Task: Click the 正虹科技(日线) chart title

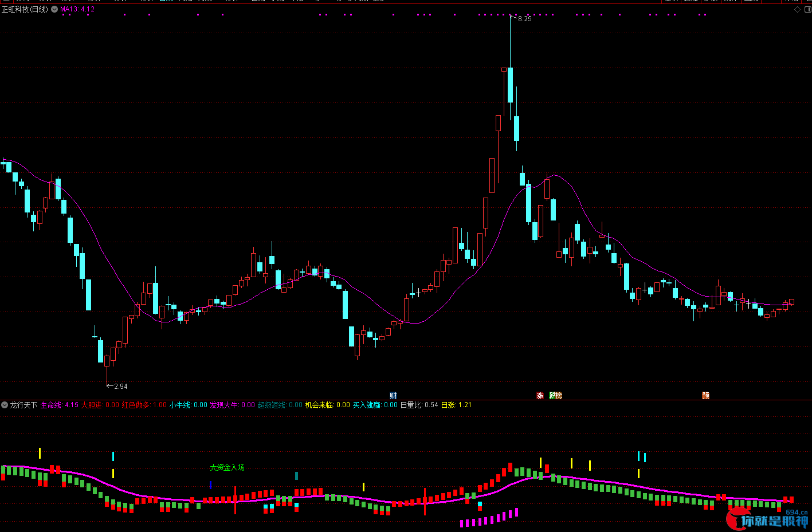Action: tap(25, 9)
